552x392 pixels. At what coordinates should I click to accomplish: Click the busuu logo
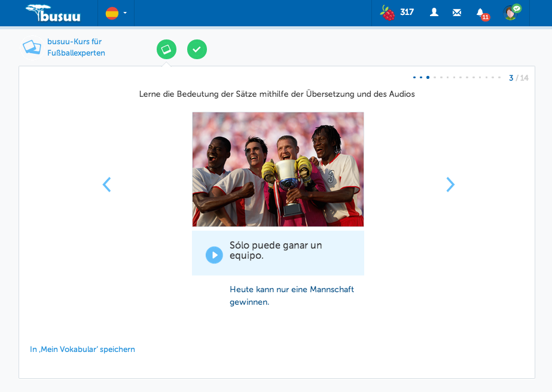[53, 13]
